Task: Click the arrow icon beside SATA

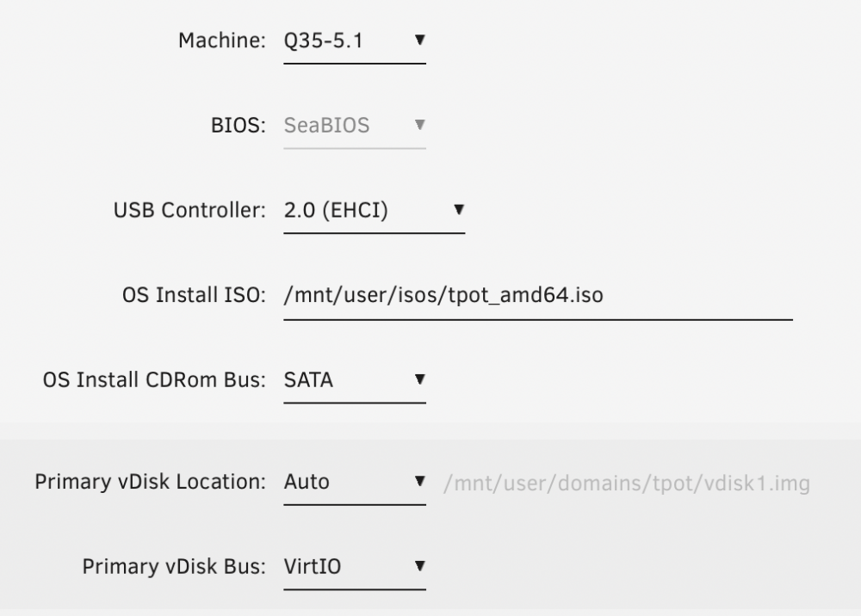Action: pos(420,379)
